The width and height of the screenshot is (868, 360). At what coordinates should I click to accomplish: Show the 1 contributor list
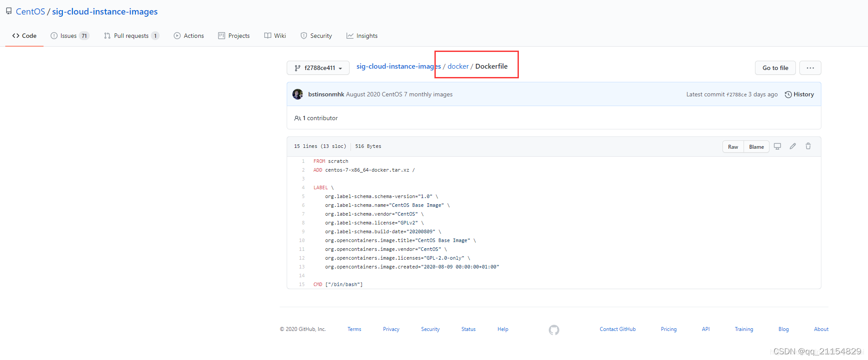coord(316,118)
